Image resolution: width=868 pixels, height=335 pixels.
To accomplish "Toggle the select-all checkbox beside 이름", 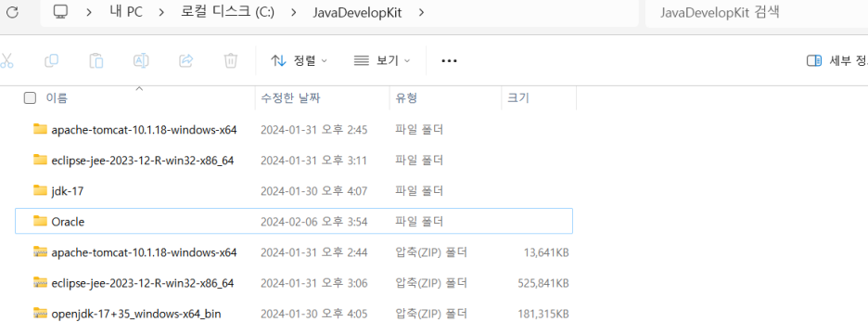I will [30, 98].
